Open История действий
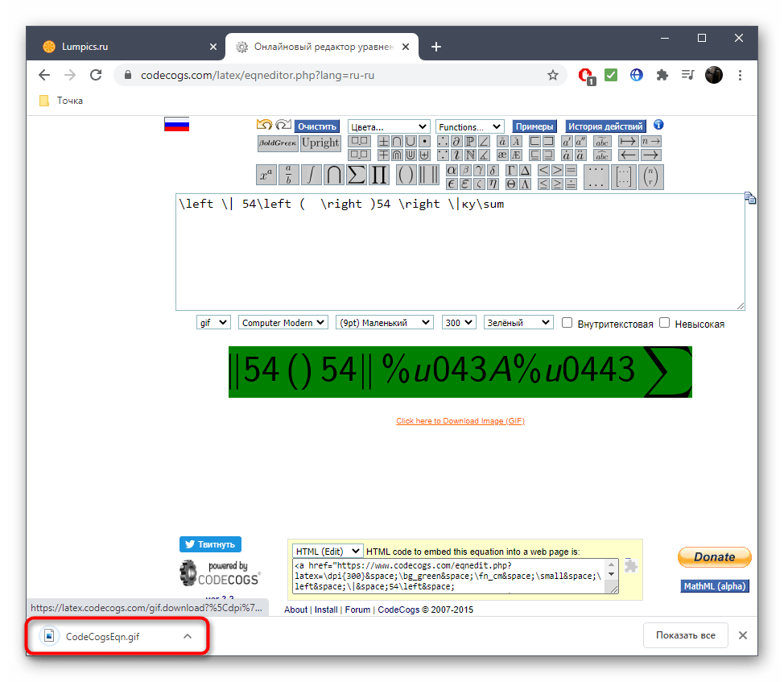The height and width of the screenshot is (682, 784). pos(605,126)
